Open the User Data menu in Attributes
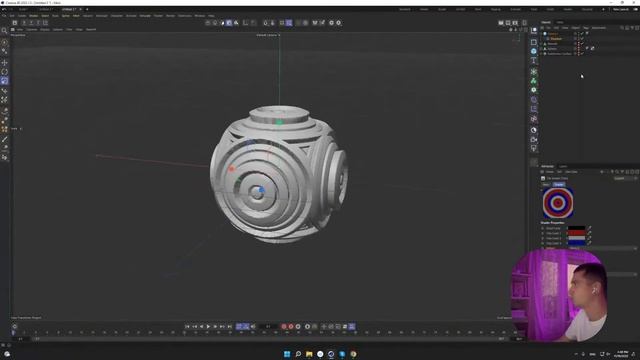The image size is (640, 360). (x=571, y=172)
